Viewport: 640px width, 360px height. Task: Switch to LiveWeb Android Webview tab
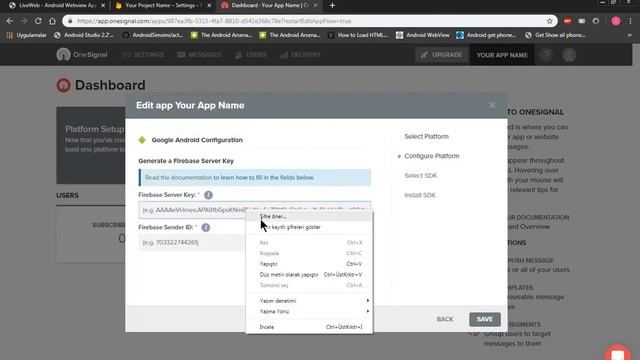[x=58, y=5]
